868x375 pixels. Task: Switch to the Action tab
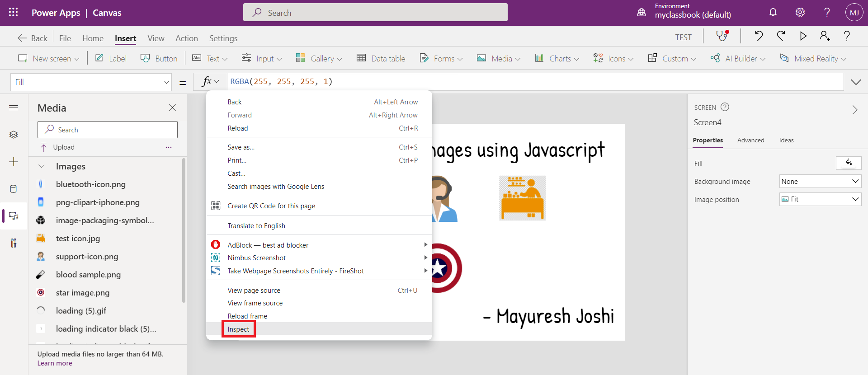click(187, 38)
